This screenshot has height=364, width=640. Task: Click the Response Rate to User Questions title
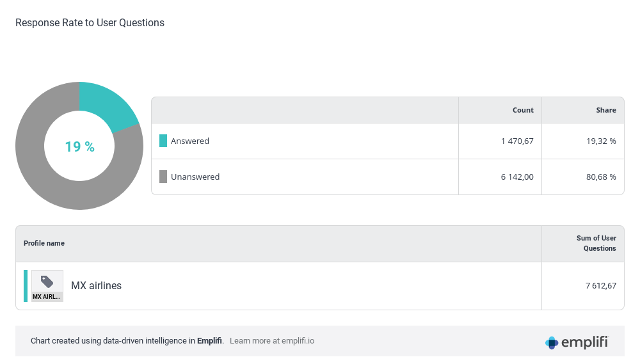click(x=90, y=23)
